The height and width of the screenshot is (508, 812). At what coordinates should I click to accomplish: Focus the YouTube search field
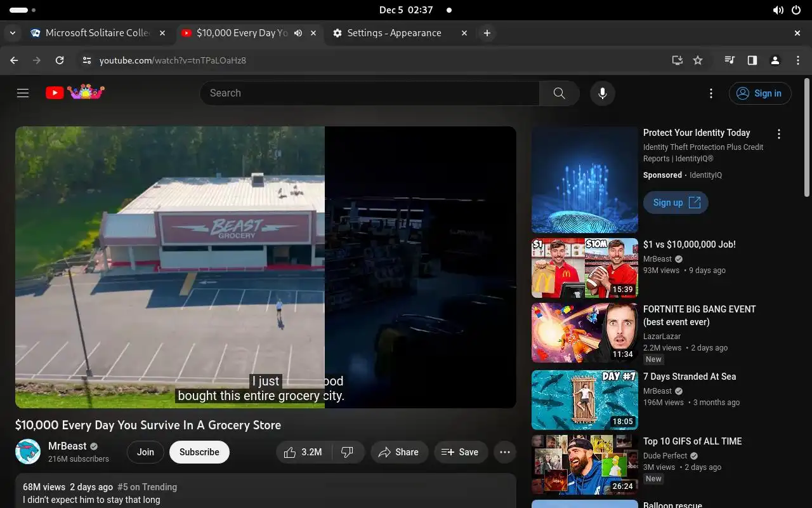point(369,93)
